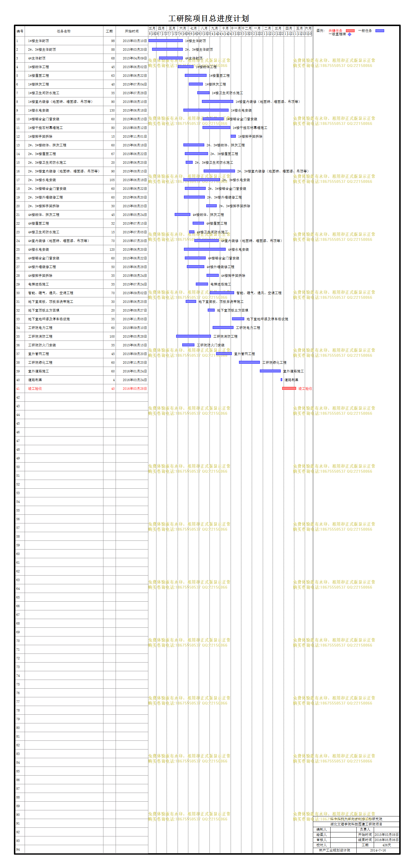
Task: Select the Gantt bar for 室外道路施工
Action: click(270, 371)
